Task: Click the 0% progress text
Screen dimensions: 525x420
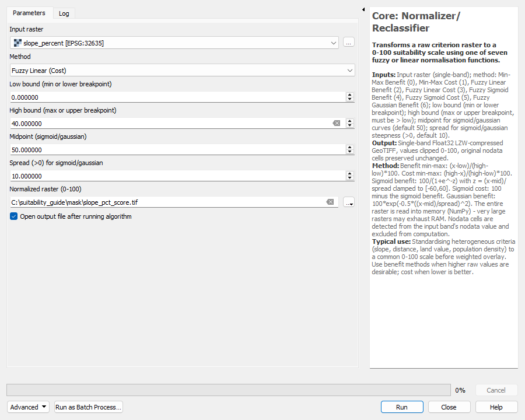Action: click(460, 390)
